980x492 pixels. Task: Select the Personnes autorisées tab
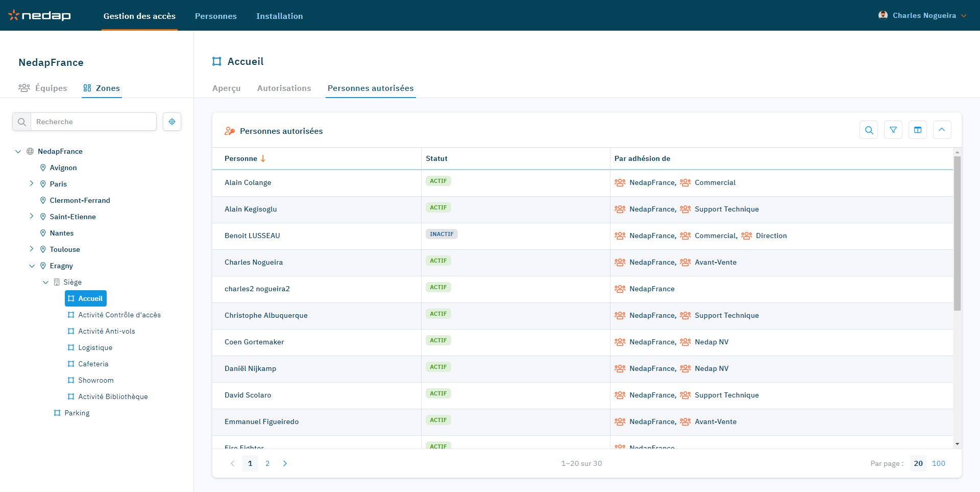click(x=371, y=88)
